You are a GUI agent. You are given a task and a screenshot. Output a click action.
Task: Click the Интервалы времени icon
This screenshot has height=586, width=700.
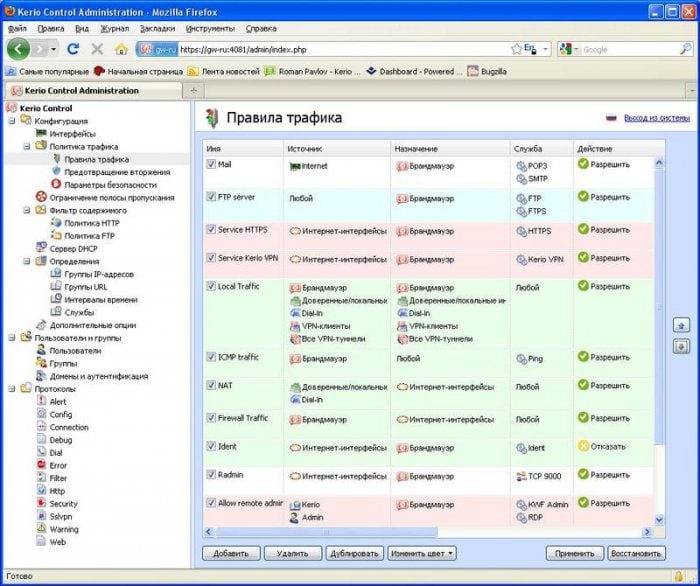pyautogui.click(x=56, y=299)
